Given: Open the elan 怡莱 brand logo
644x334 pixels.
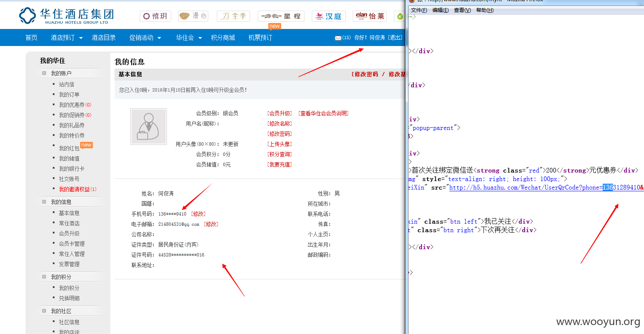Looking at the screenshot, I should (370, 16).
